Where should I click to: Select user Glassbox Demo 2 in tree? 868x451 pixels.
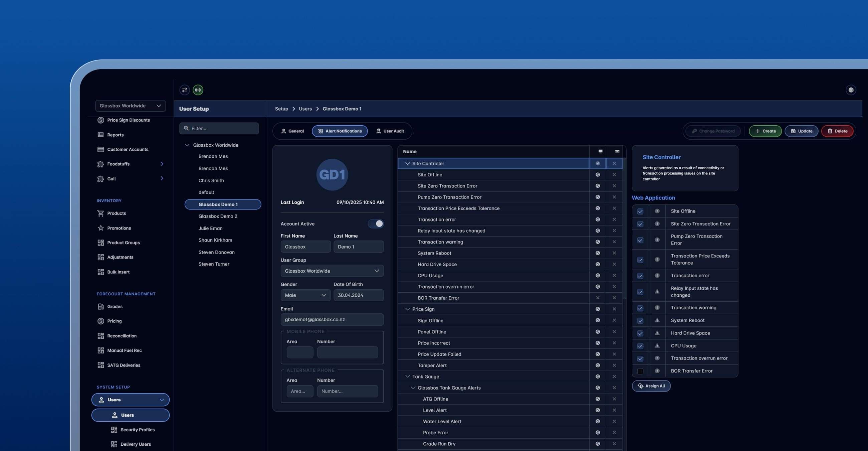coord(218,216)
